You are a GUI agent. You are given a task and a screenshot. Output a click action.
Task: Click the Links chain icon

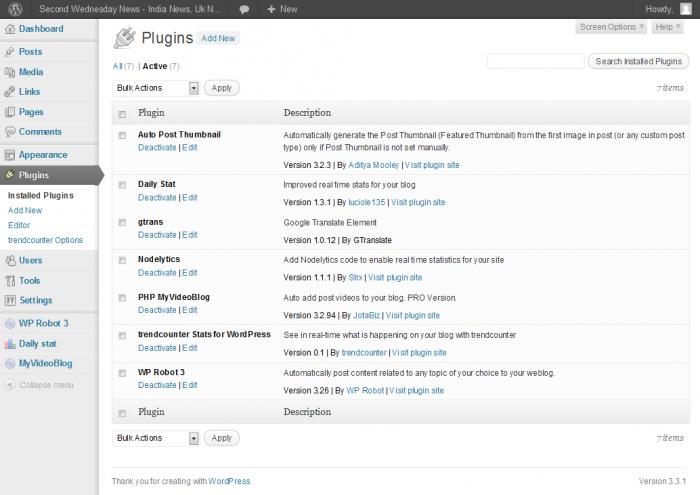(10, 92)
